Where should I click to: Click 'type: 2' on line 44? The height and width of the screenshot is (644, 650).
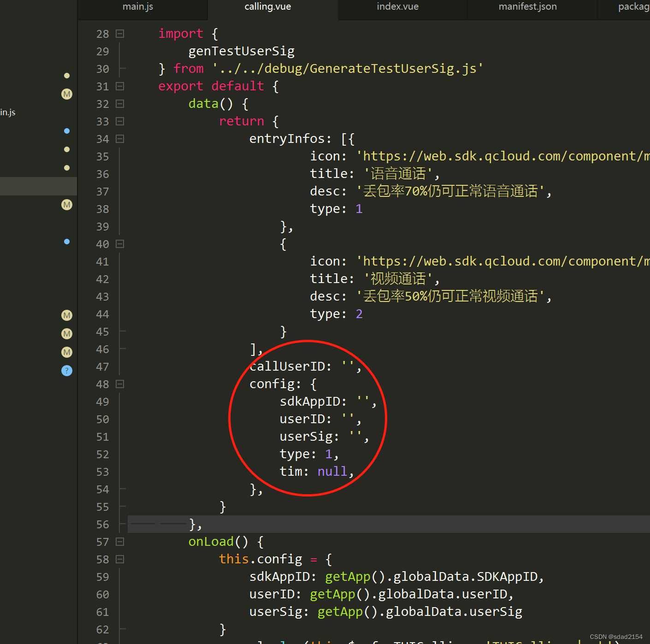[337, 314]
